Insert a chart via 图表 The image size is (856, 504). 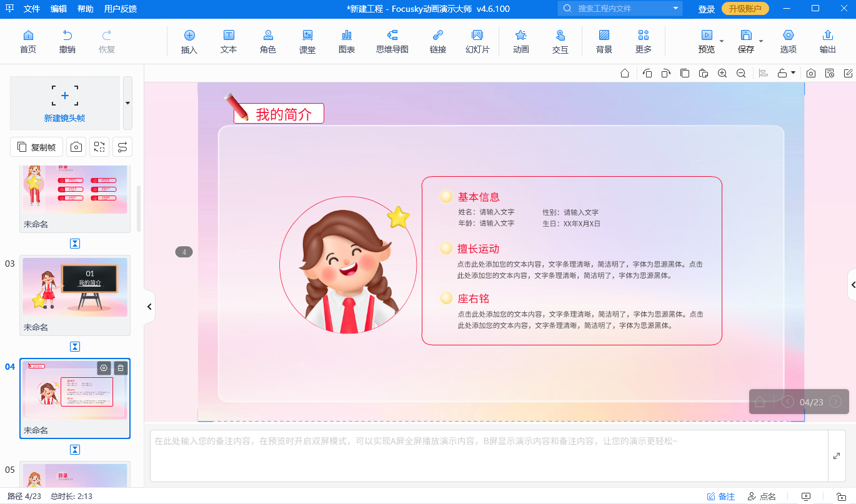click(x=347, y=41)
